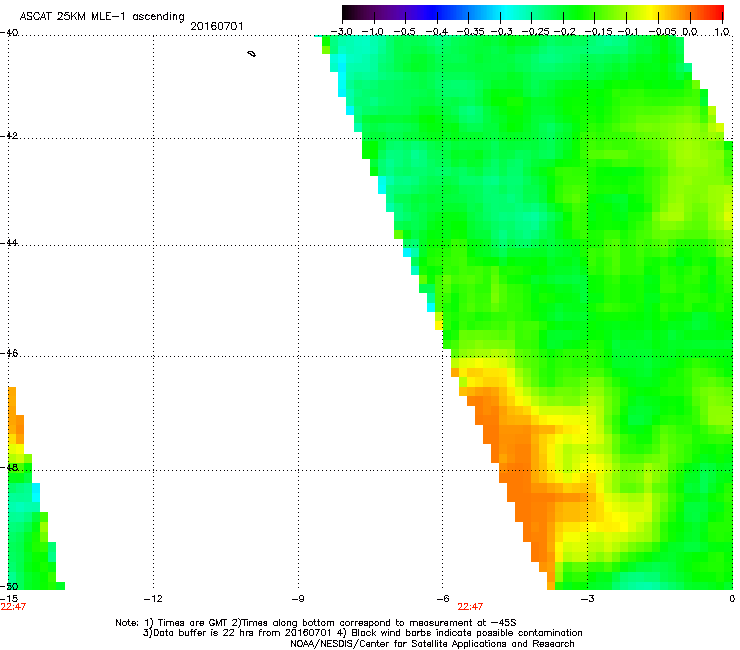Click the "-42" latitude axis label
The image size is (740, 650).
9,135
